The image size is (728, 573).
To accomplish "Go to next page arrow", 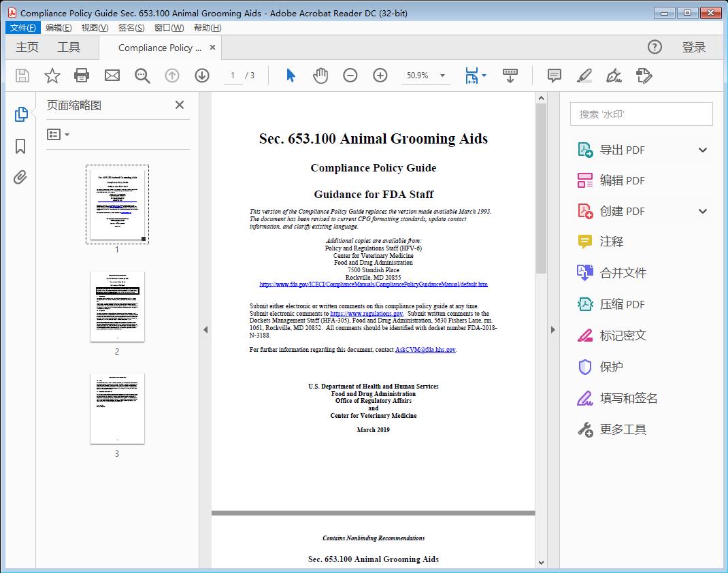I will [202, 76].
